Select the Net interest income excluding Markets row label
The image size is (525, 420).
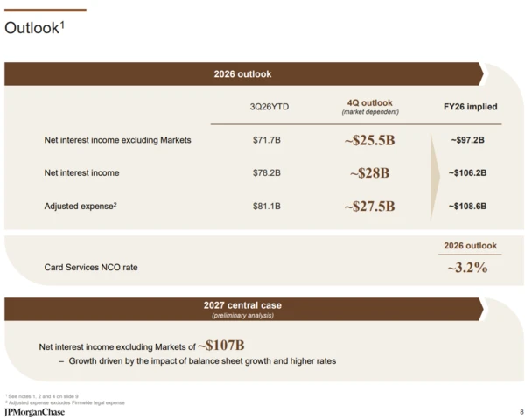click(117, 140)
